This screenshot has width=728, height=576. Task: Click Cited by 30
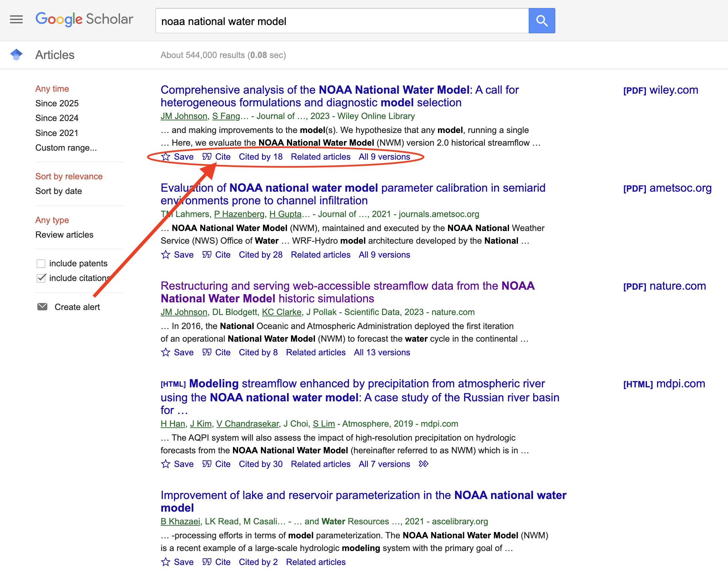[261, 464]
